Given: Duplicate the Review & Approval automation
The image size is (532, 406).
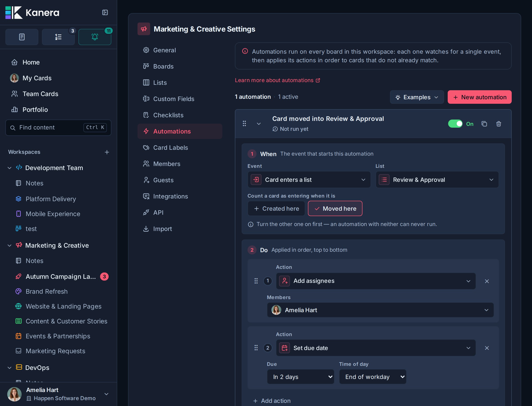Looking at the screenshot, I should (484, 124).
